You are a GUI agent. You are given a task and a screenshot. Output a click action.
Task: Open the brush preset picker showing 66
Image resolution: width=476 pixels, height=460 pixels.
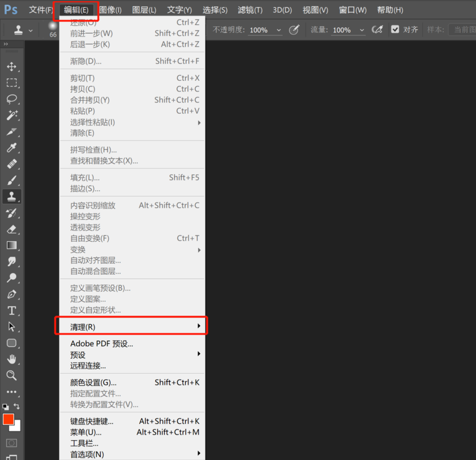(x=53, y=30)
